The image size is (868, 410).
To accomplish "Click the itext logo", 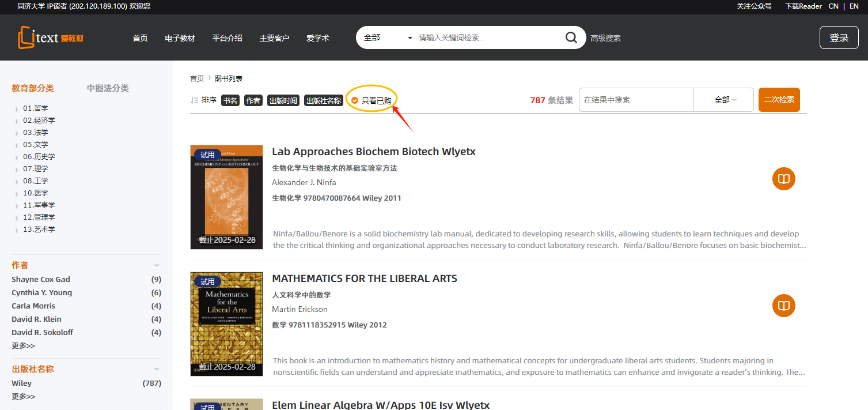I will click(x=51, y=37).
